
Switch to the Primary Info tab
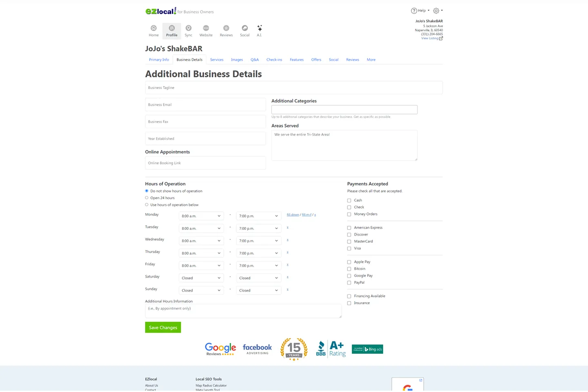[x=159, y=60]
